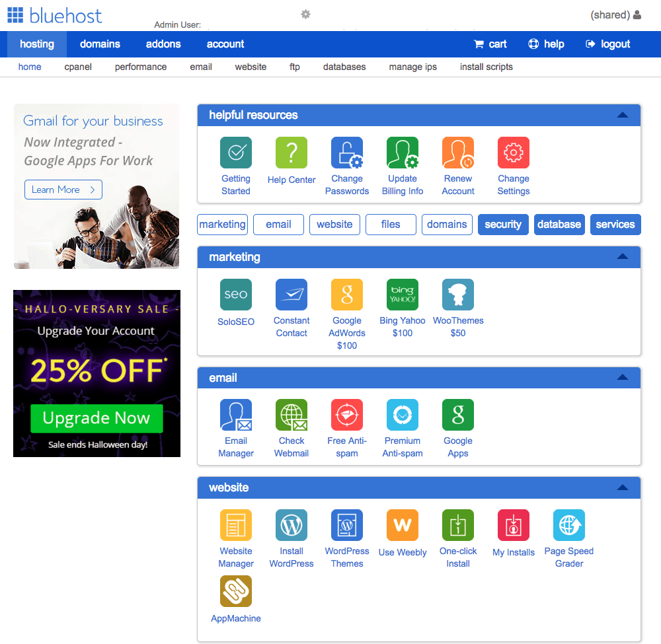
Task: Open the help link
Action: tap(546, 44)
